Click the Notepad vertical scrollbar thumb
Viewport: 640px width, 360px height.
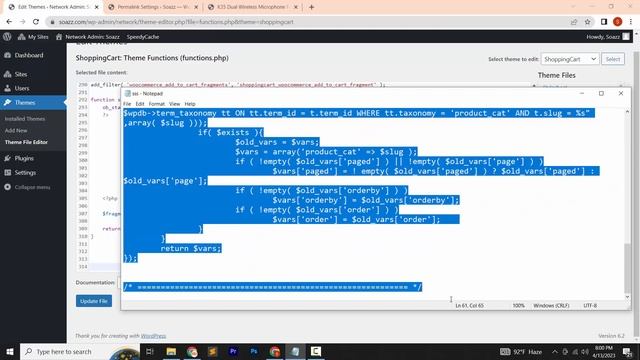pyautogui.click(x=627, y=268)
